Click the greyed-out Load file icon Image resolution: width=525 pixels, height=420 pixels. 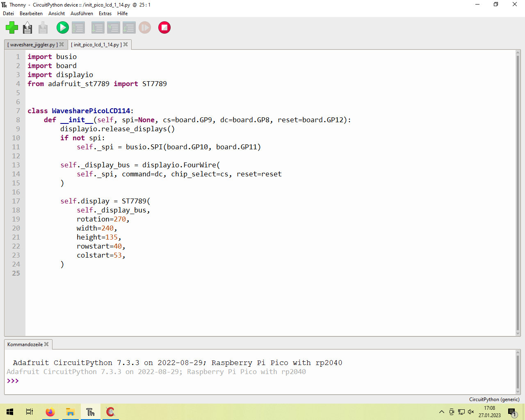(x=43, y=28)
